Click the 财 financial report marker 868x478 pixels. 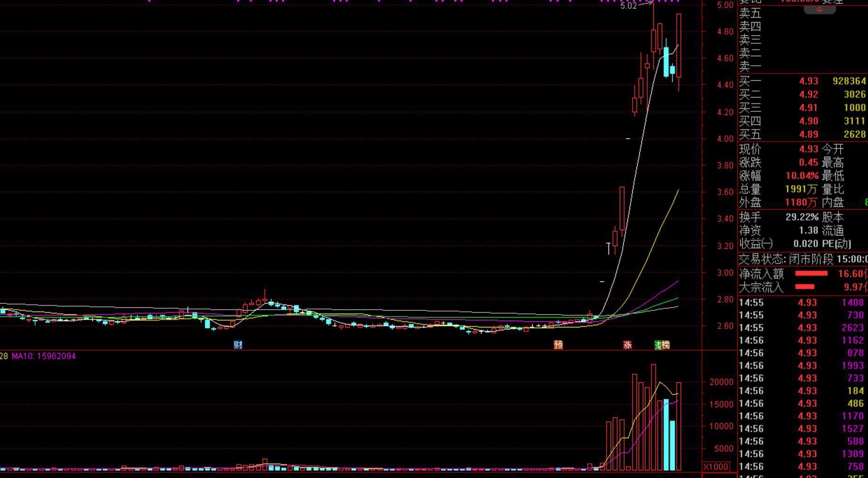238,345
